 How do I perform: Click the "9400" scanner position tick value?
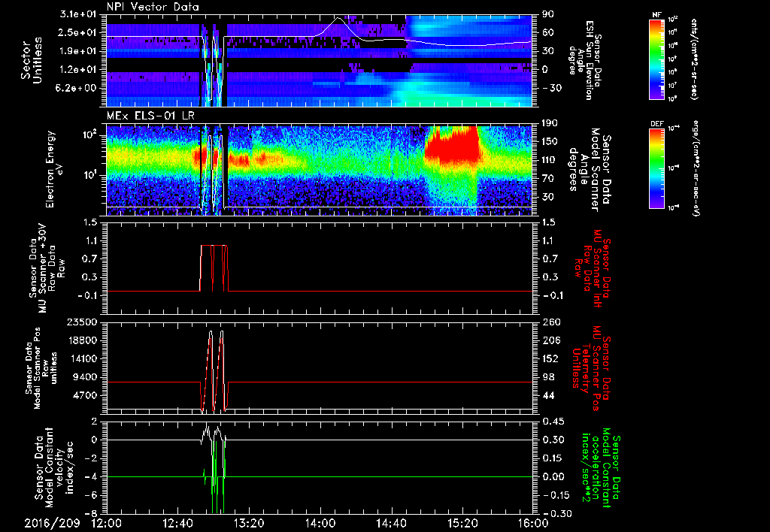point(86,377)
